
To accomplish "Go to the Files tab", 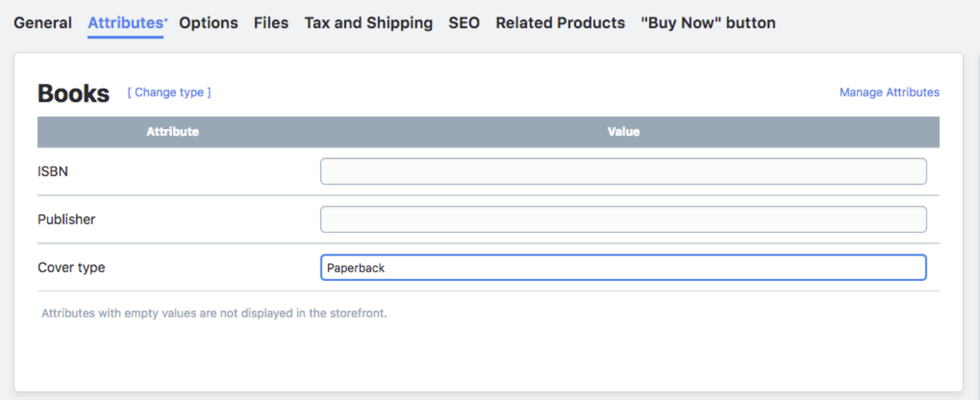I will (271, 23).
